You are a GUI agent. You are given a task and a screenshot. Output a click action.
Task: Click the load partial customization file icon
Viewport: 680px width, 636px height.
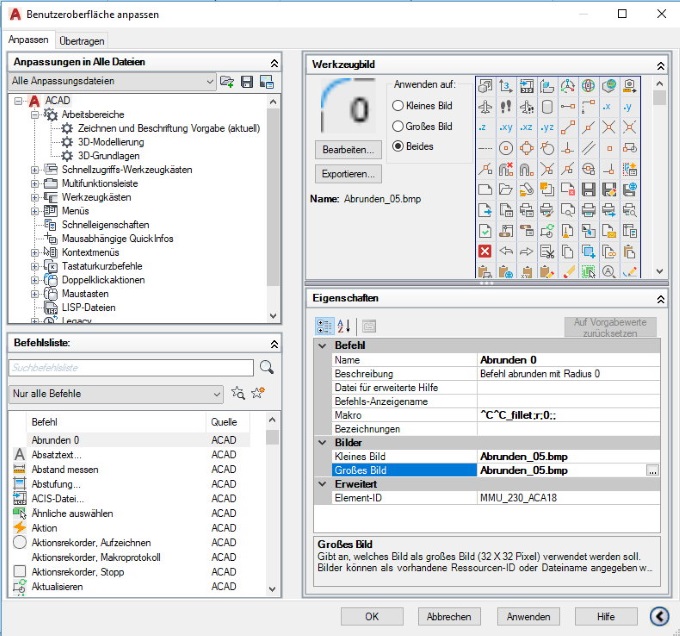pos(228,81)
